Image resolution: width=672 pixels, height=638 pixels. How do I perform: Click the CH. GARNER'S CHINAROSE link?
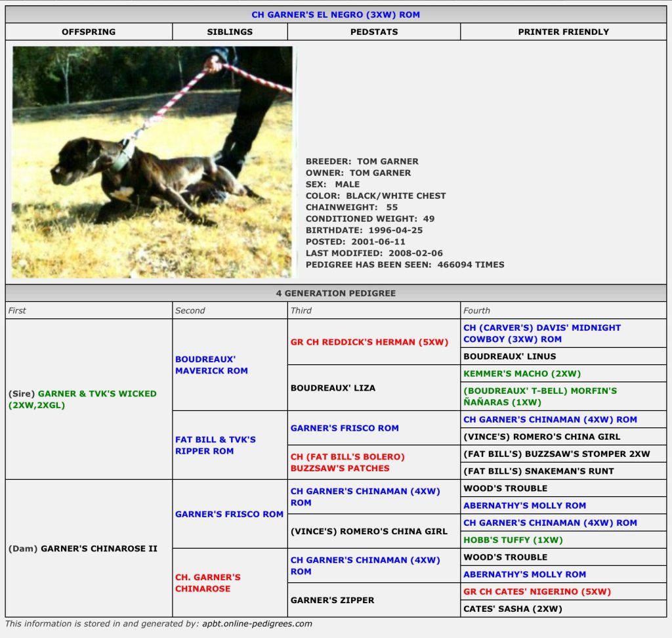coord(207,583)
